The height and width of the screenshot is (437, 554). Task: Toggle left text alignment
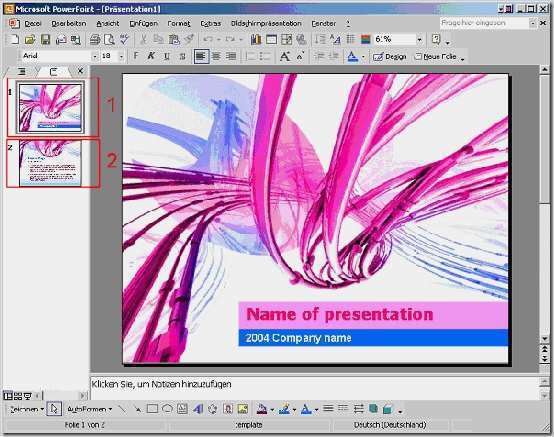(201, 56)
